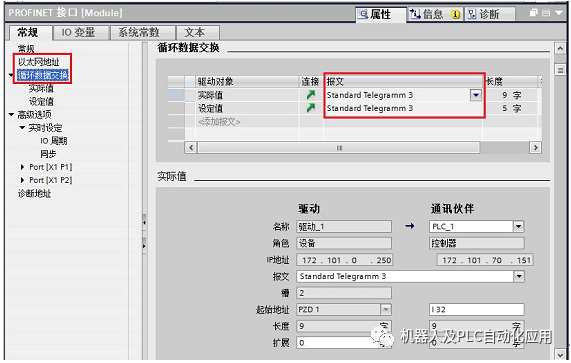Open the 诊断 diagnostics tab

489,14
